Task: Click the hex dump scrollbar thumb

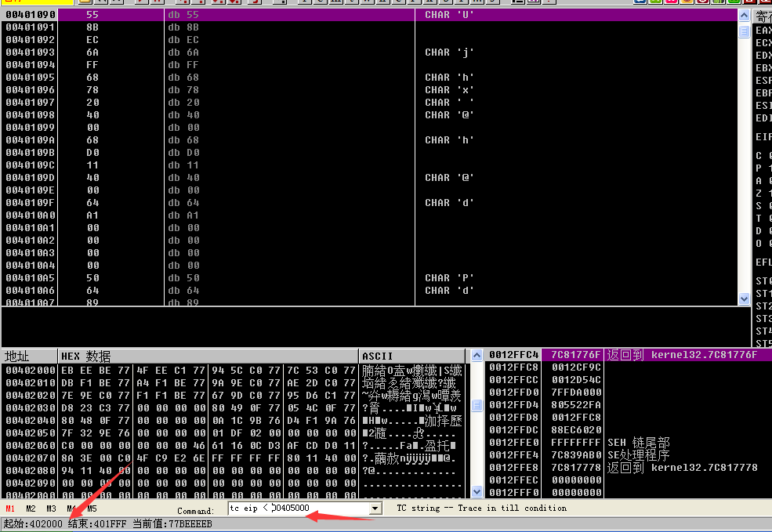Action: (477, 405)
